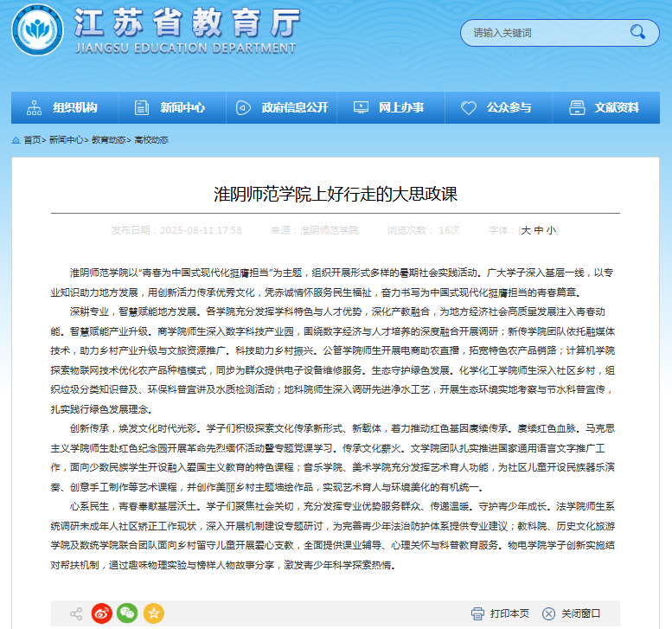The height and width of the screenshot is (629, 672).
Task: Click the gray share icon
Action: [x=76, y=613]
